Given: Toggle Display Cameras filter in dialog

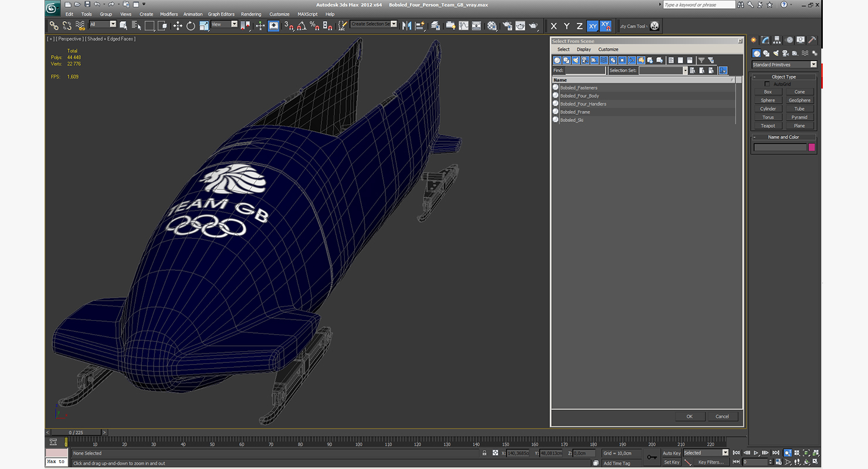Looking at the screenshot, I should point(585,60).
